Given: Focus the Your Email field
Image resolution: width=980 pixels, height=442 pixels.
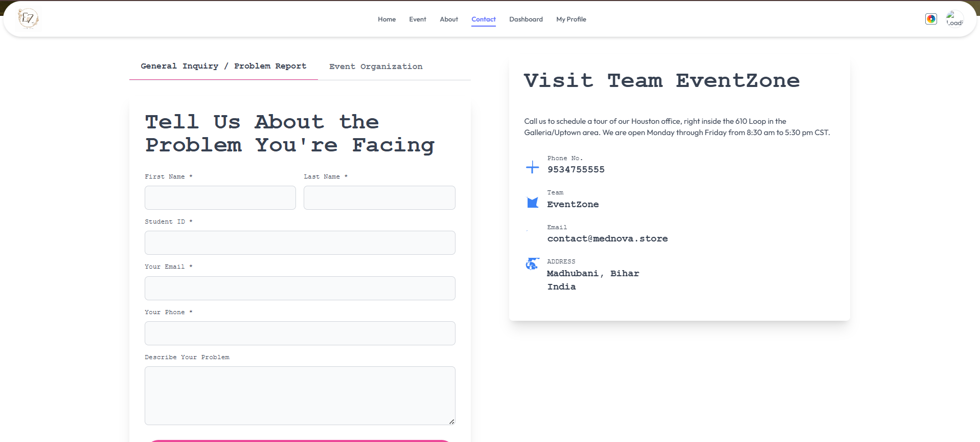Looking at the screenshot, I should [x=300, y=288].
